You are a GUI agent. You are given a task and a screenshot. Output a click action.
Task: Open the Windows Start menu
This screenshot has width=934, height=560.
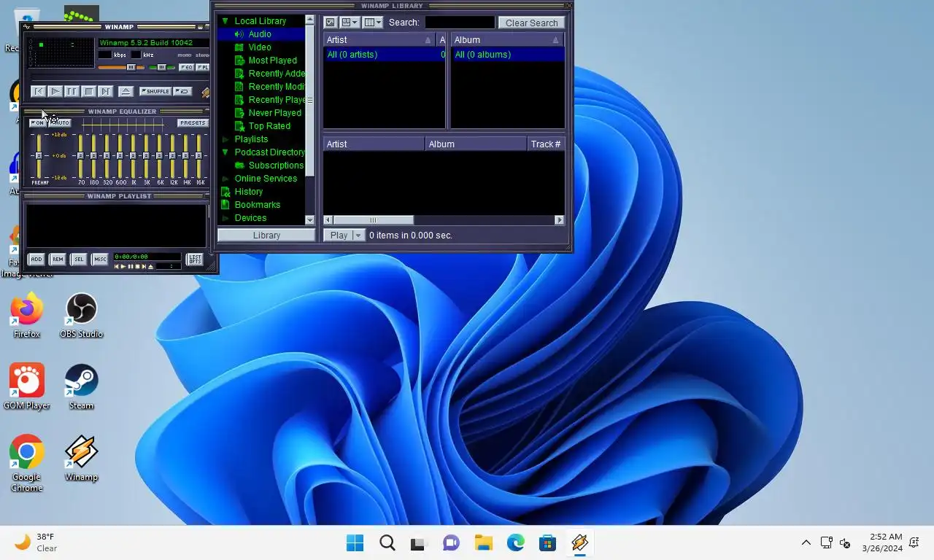[355, 542]
